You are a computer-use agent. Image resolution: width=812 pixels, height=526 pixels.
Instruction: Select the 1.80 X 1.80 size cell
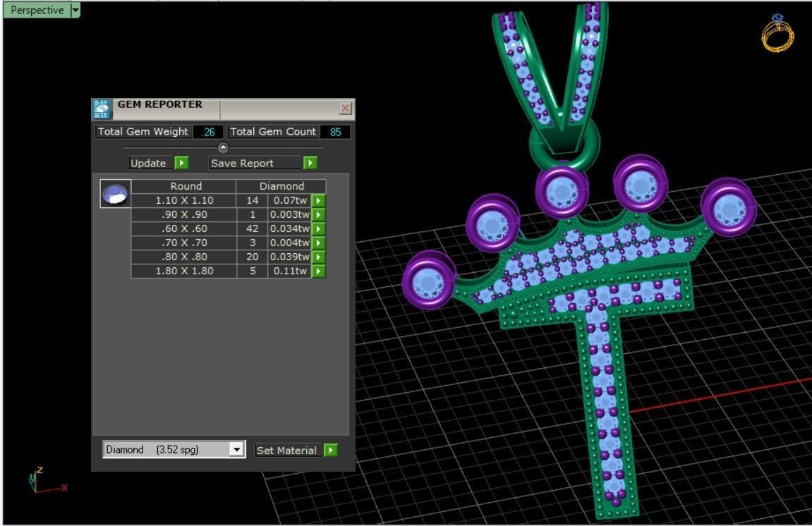[184, 271]
